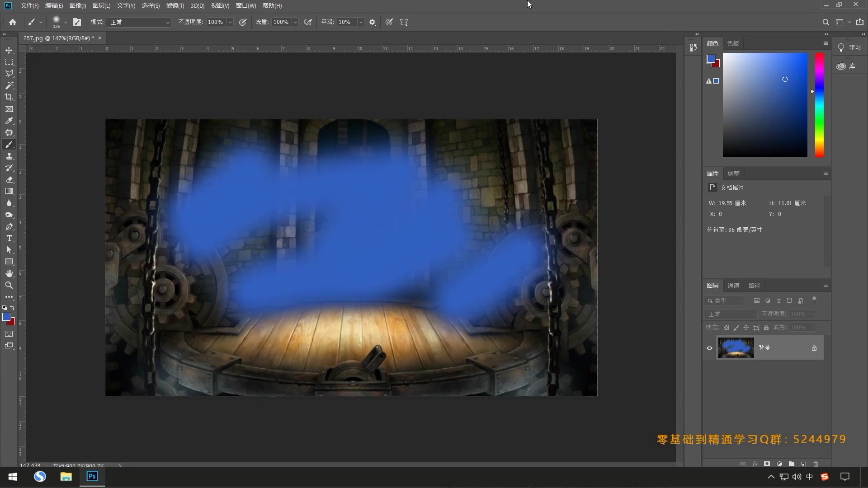Open the share image button

pos(860,22)
